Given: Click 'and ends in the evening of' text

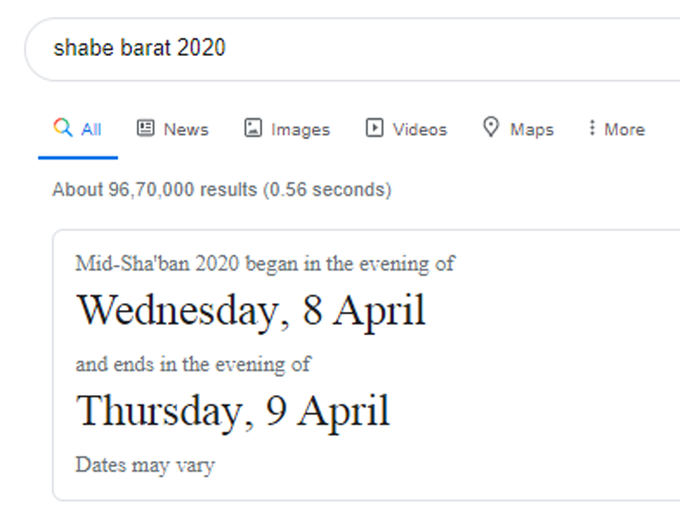Looking at the screenshot, I should click(193, 364).
